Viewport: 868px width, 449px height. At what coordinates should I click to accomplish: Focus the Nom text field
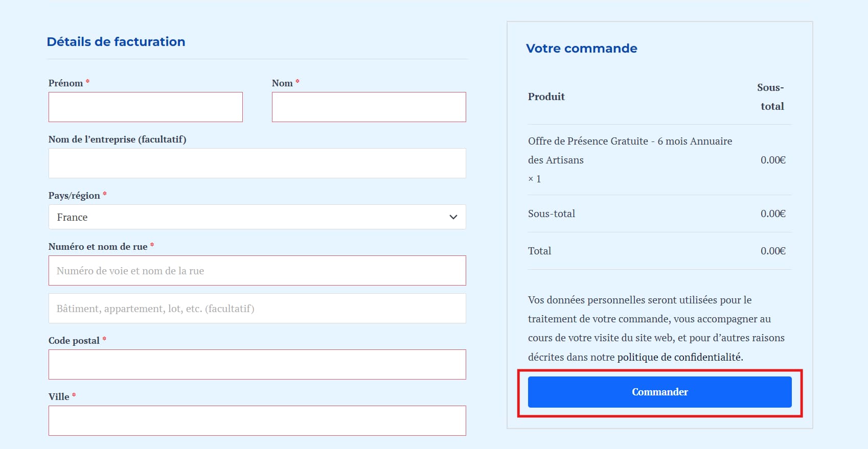(x=369, y=107)
